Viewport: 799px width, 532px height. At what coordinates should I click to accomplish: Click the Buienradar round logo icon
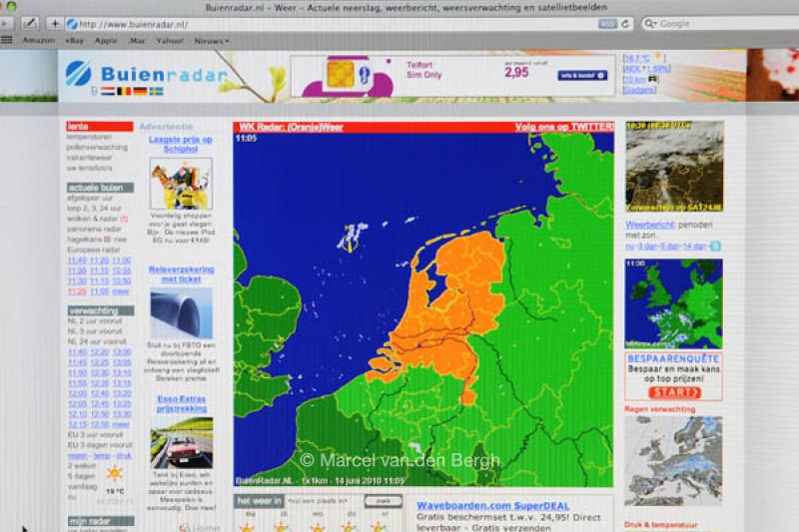tap(79, 73)
